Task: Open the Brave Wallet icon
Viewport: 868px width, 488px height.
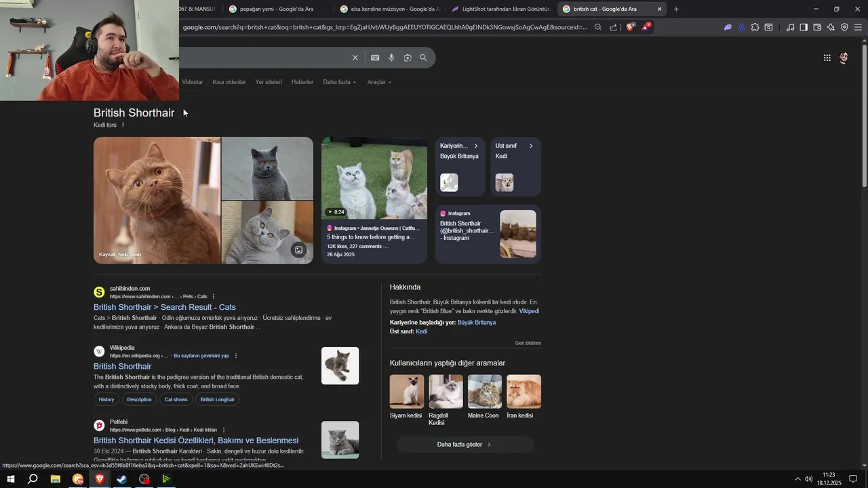Action: point(817,27)
